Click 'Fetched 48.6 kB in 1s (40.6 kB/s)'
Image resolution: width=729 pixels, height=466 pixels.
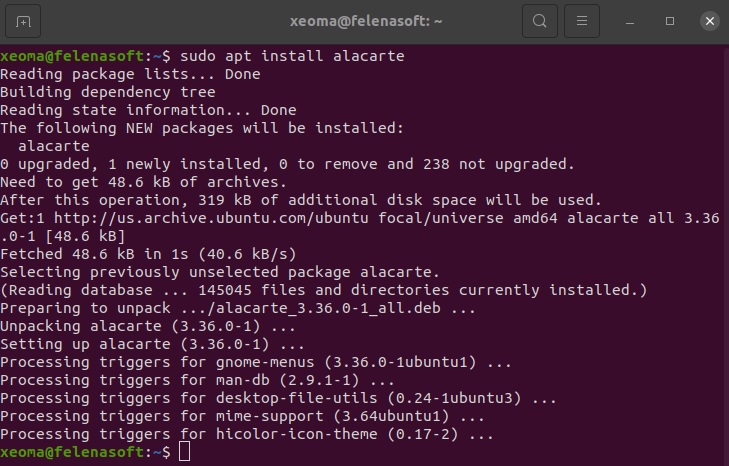pos(148,254)
